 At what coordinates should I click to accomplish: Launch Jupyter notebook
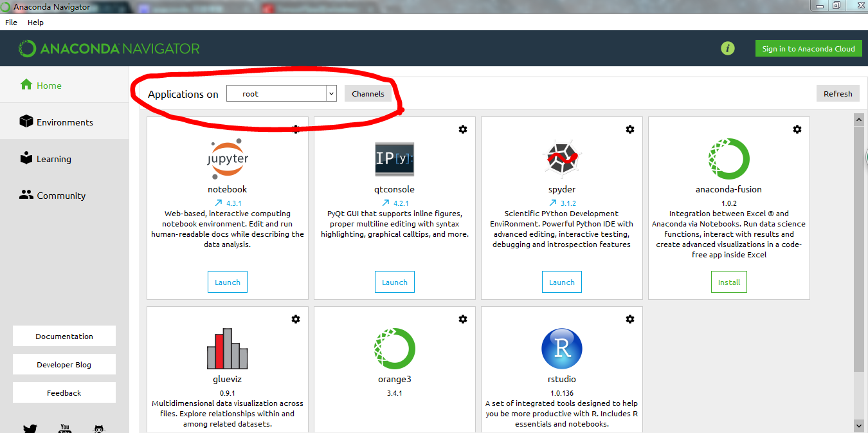pyautogui.click(x=228, y=282)
